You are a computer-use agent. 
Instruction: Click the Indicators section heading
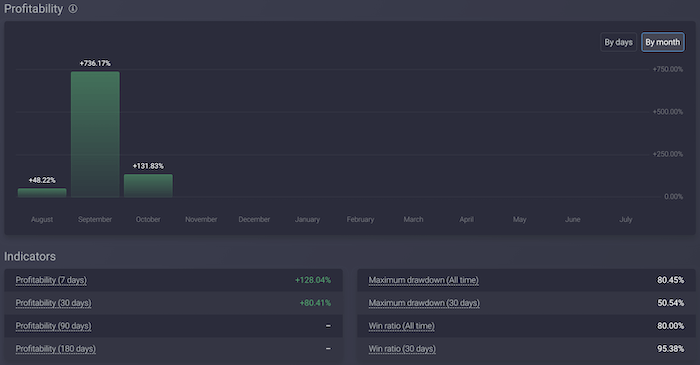30,256
